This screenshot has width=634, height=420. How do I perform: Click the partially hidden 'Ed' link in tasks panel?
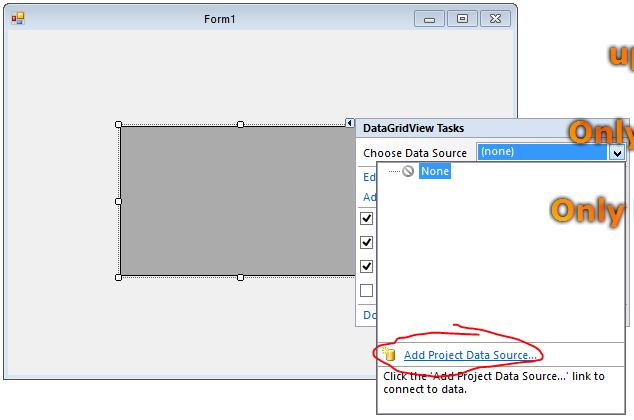pos(369,177)
